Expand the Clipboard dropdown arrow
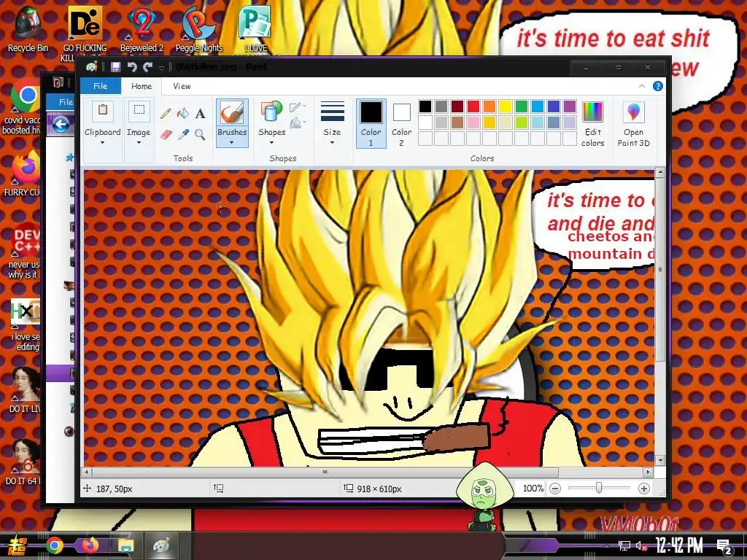This screenshot has height=560, width=747. point(102,142)
